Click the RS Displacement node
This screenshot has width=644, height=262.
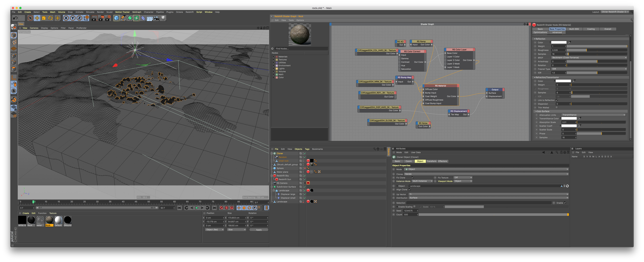point(459,113)
